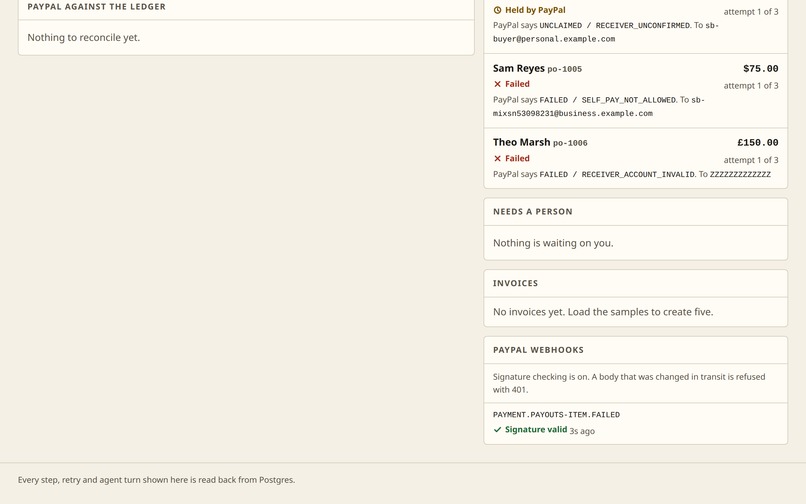
Task: Click 'attempt 1 of 3' on Sam Reyes row
Action: tap(751, 85)
